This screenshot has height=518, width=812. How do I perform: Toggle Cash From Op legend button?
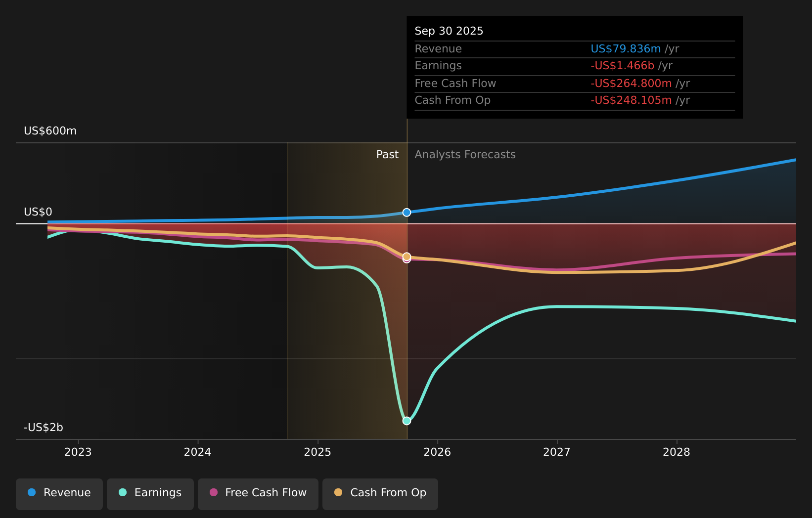coord(380,494)
